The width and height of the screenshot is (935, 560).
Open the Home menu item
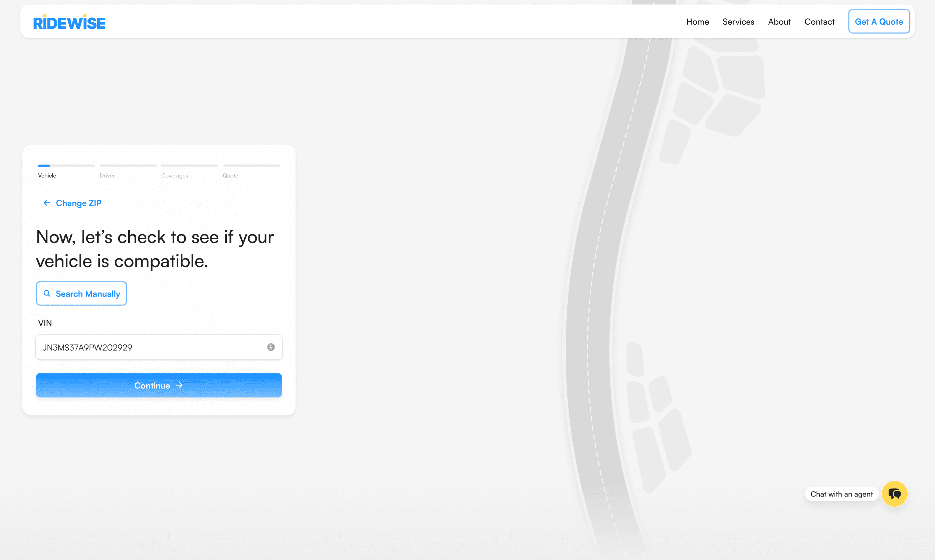pos(697,22)
